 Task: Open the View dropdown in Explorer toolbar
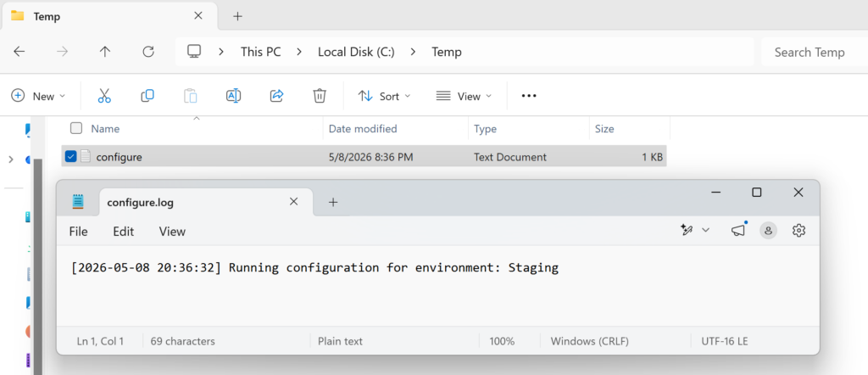464,96
